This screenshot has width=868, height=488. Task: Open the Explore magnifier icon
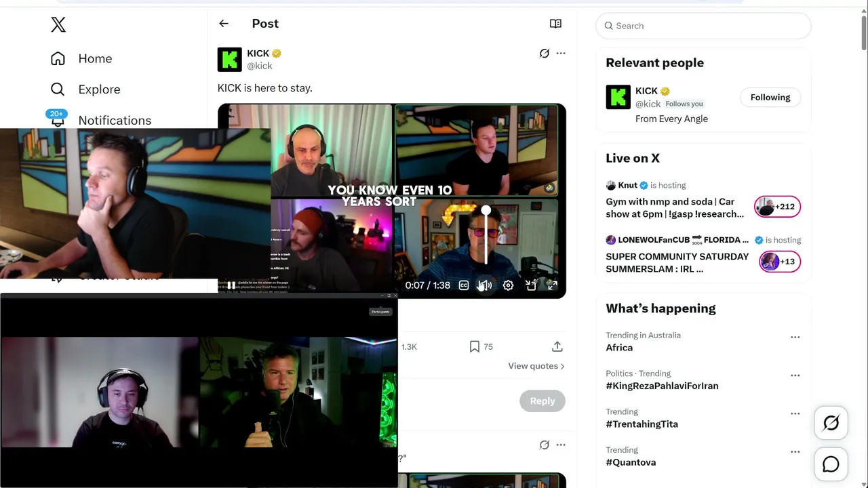pos(58,89)
